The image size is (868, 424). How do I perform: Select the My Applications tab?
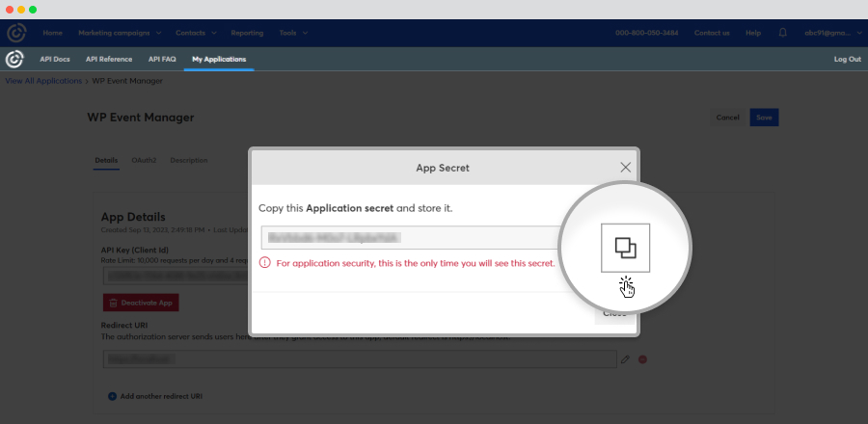[219, 59]
